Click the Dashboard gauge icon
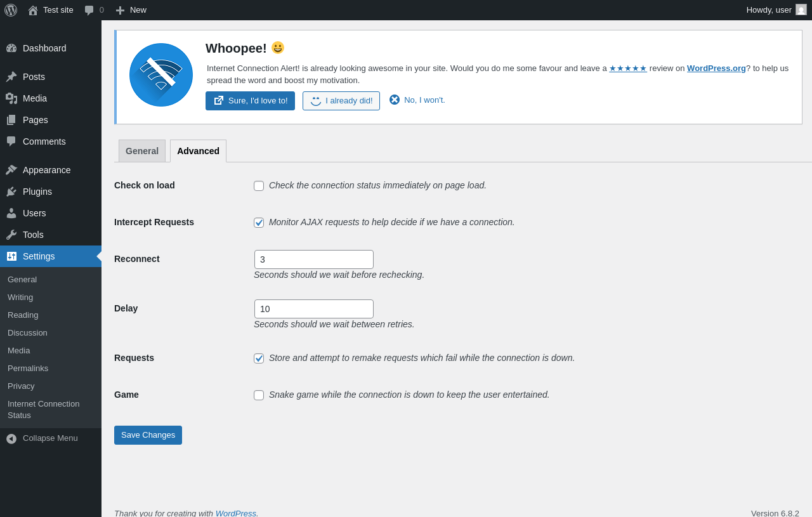Image resolution: width=812 pixels, height=517 pixels. click(11, 48)
